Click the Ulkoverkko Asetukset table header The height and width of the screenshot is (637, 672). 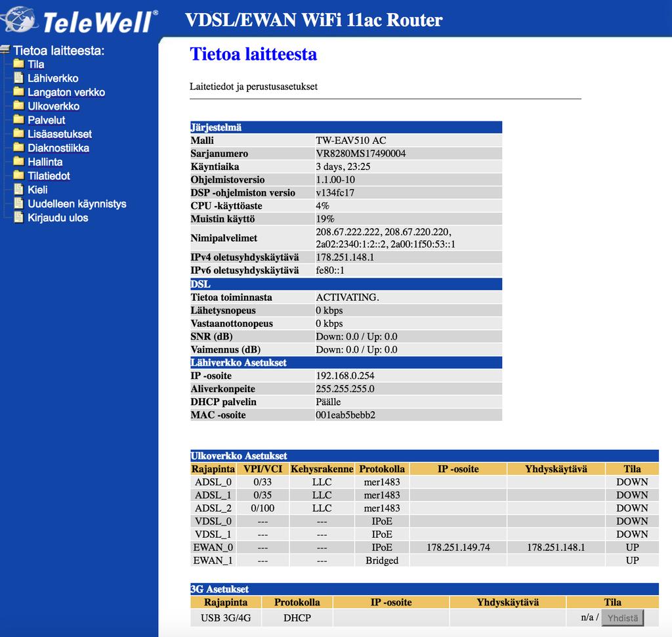[x=425, y=456]
